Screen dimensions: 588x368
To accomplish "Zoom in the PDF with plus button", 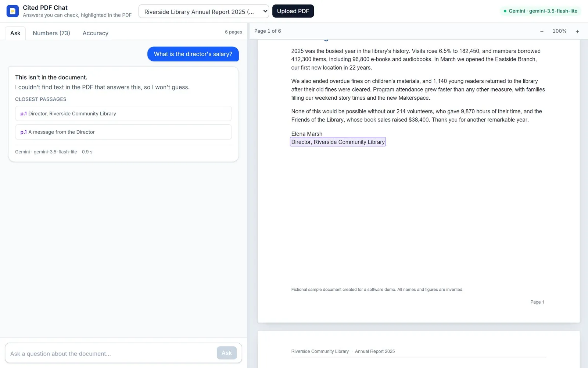I will tap(577, 31).
